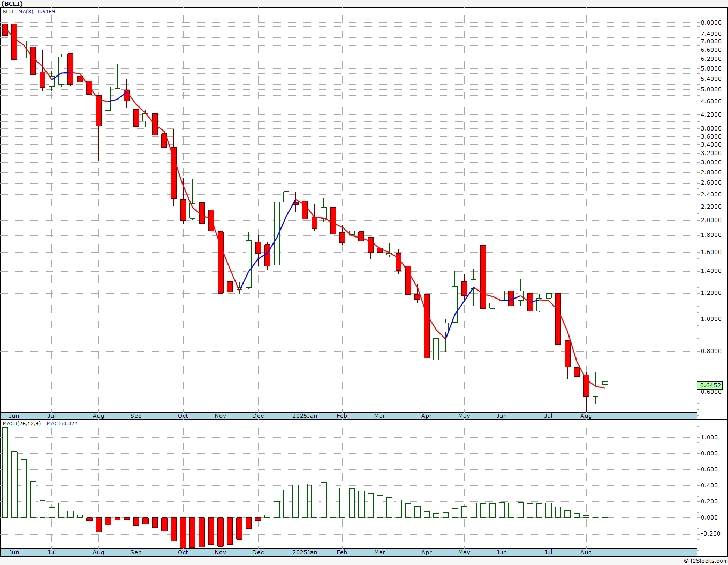Click Mar on the MACD panel time axis
728x565 pixels.
click(x=380, y=552)
